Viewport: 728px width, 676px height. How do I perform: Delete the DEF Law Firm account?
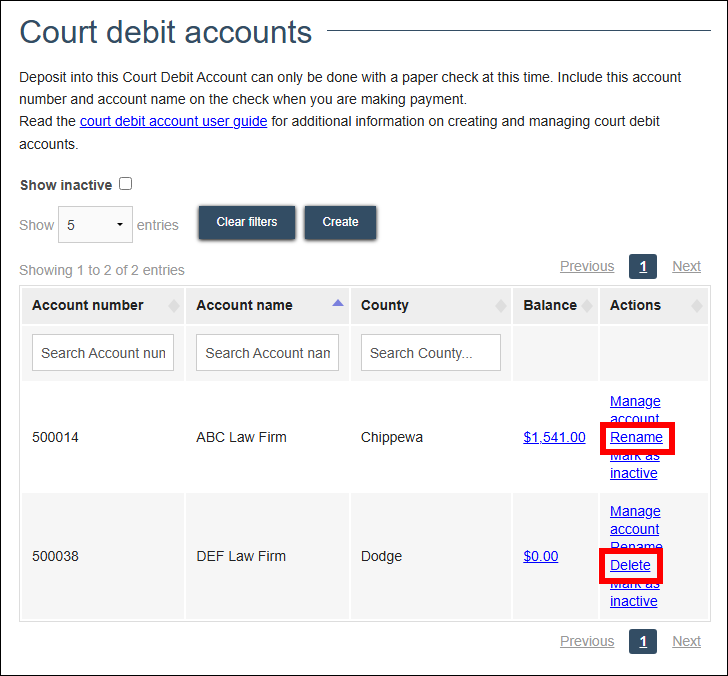click(630, 565)
